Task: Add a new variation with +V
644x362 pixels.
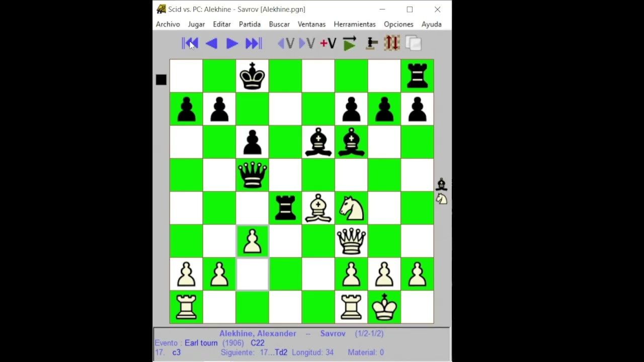Action: point(328,44)
